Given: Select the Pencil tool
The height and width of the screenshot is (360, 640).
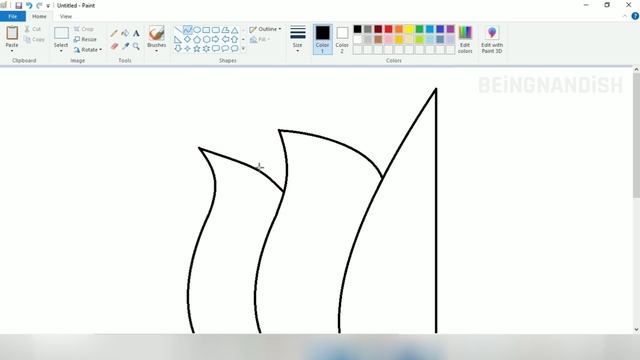Looking at the screenshot, I should (114, 33).
